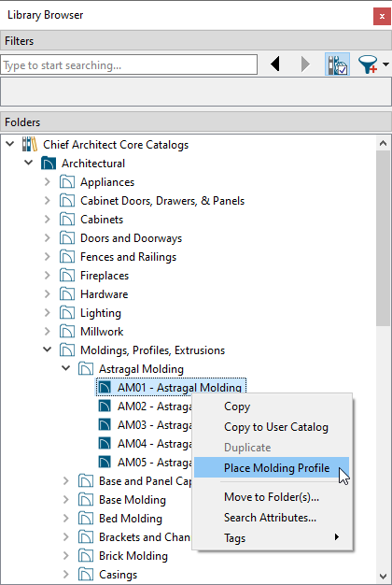Focus the Type to start searching field
The height and width of the screenshot is (585, 392).
click(x=129, y=65)
